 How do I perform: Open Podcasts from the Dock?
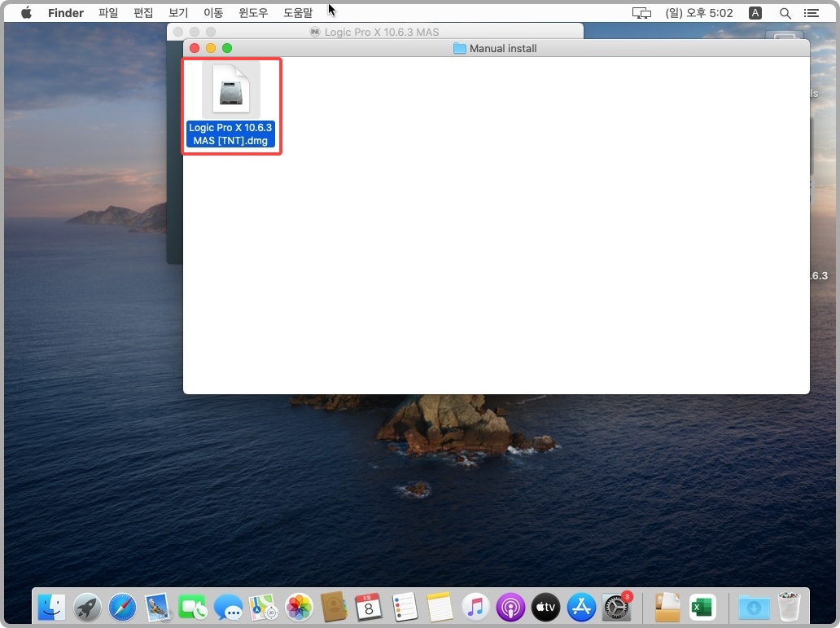pos(510,608)
